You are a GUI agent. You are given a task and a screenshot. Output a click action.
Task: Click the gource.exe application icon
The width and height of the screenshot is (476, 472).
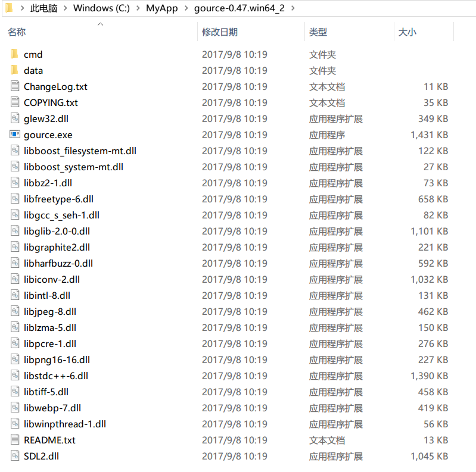[x=15, y=135]
